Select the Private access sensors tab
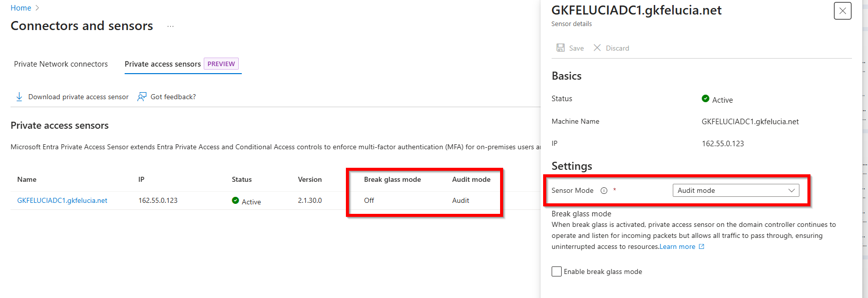 pos(163,64)
